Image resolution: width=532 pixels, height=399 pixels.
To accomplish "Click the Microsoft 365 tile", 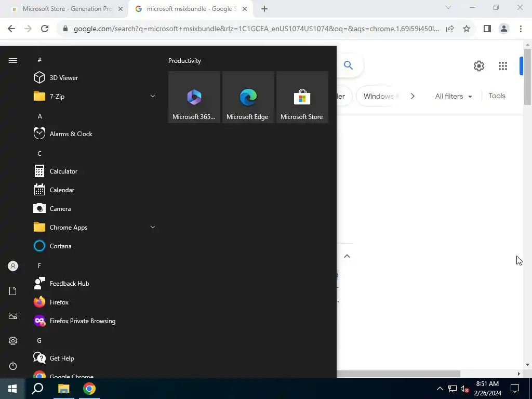I will point(194,97).
